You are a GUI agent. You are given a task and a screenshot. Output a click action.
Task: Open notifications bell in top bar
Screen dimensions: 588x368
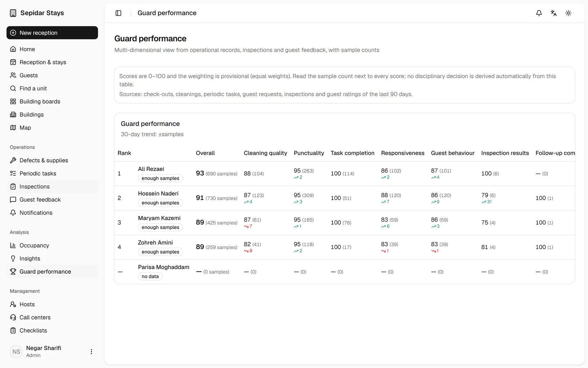coord(539,13)
